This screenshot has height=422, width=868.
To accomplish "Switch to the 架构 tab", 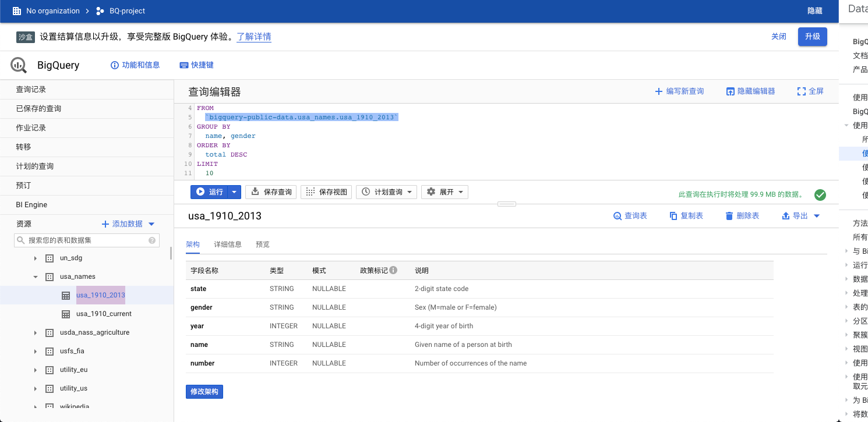I will pos(193,244).
